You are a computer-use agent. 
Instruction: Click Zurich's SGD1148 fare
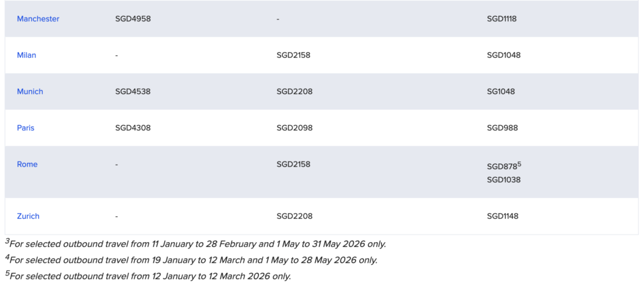(502, 216)
